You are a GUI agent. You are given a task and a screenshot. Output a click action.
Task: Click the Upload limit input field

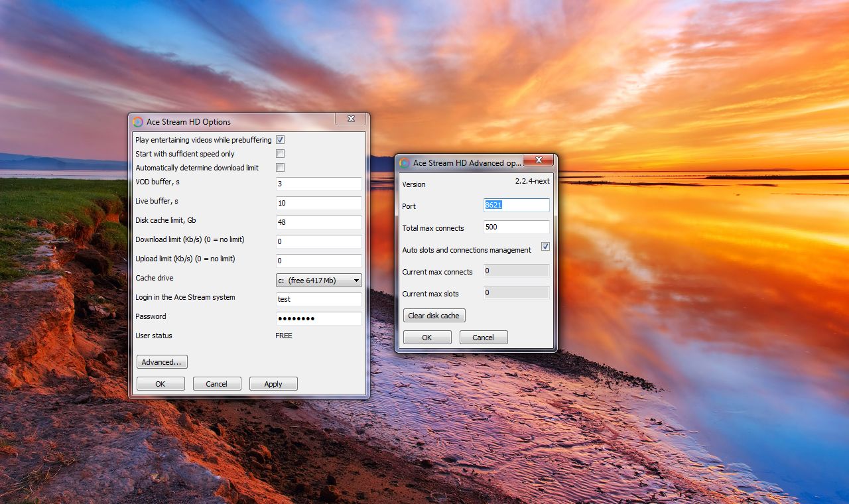(319, 261)
